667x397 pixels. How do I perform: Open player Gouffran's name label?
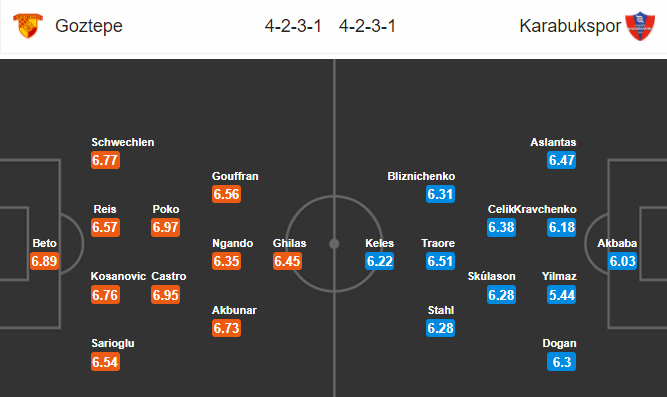235,176
